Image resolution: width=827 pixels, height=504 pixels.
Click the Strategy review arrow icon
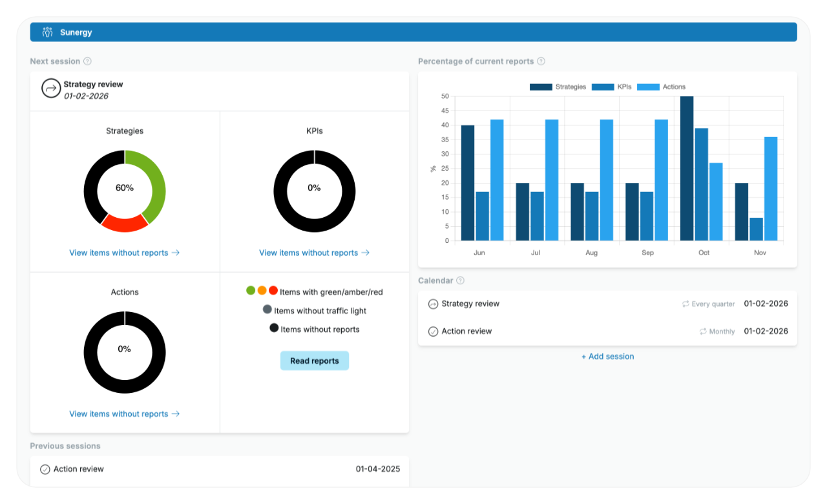(x=51, y=89)
